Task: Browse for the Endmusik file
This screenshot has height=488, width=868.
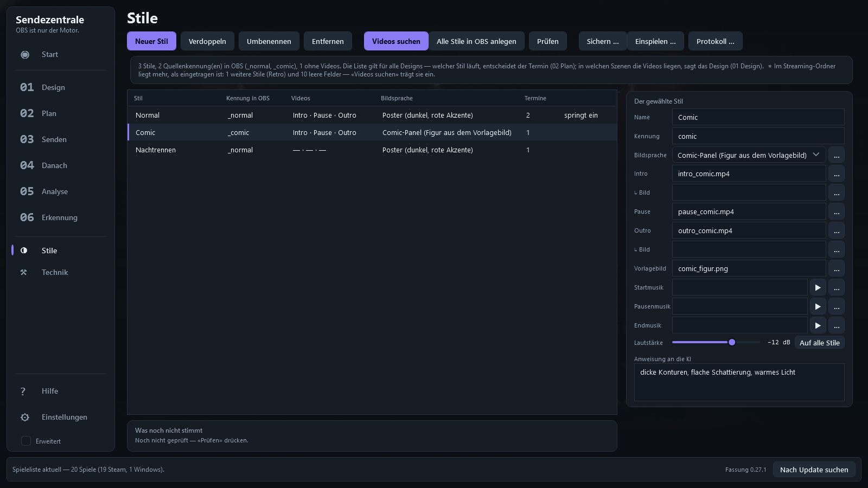Action: 837,325
